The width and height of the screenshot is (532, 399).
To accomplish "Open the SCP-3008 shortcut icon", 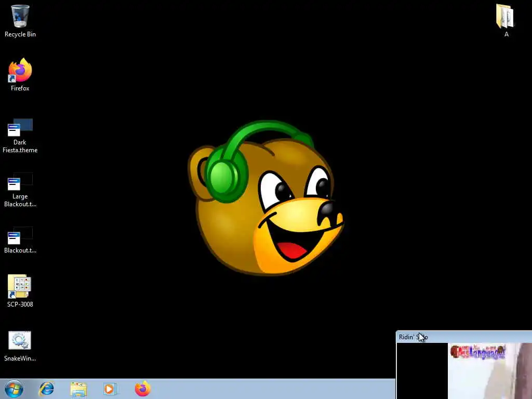I will tap(19, 286).
